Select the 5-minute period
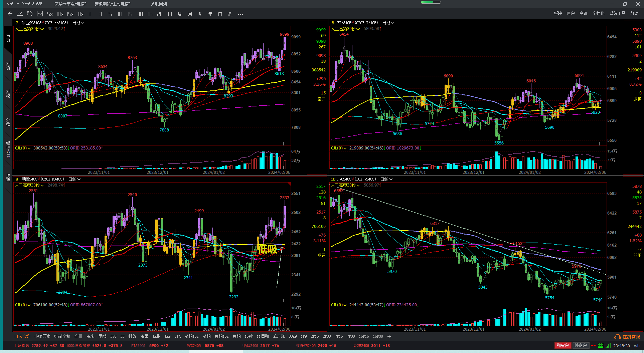 point(110,14)
